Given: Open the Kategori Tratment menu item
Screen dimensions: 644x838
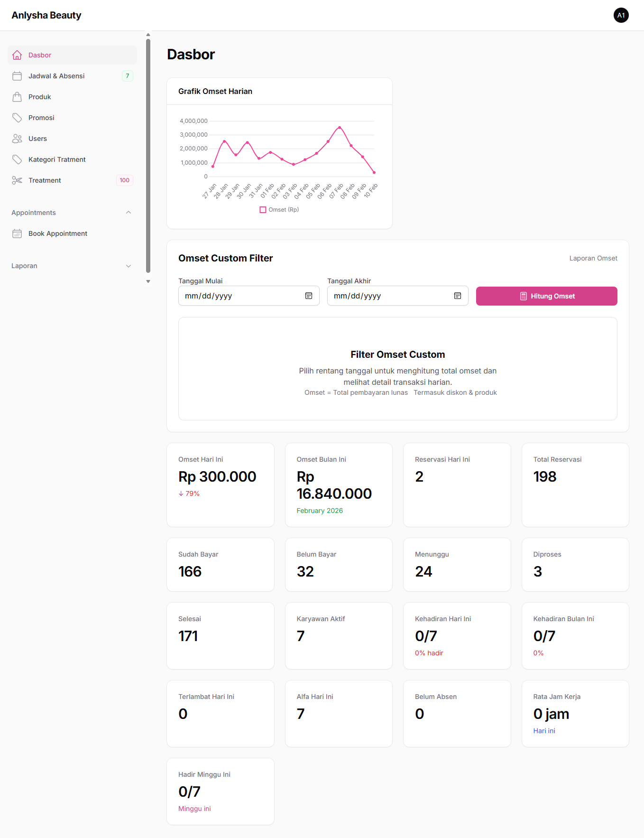Looking at the screenshot, I should [x=57, y=159].
